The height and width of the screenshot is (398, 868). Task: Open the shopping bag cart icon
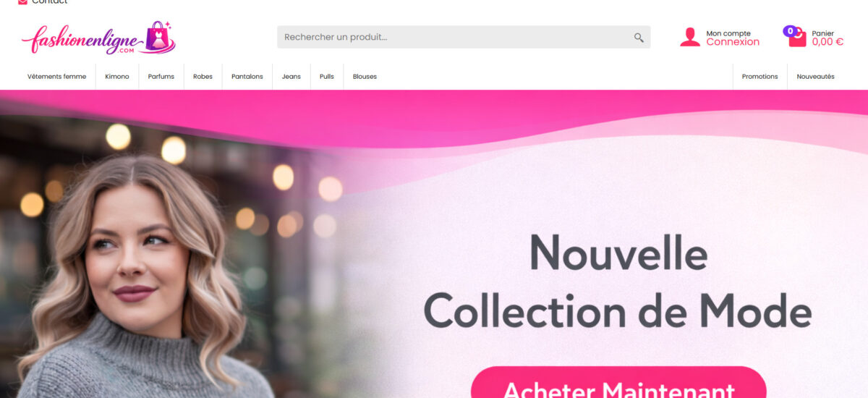[797, 38]
